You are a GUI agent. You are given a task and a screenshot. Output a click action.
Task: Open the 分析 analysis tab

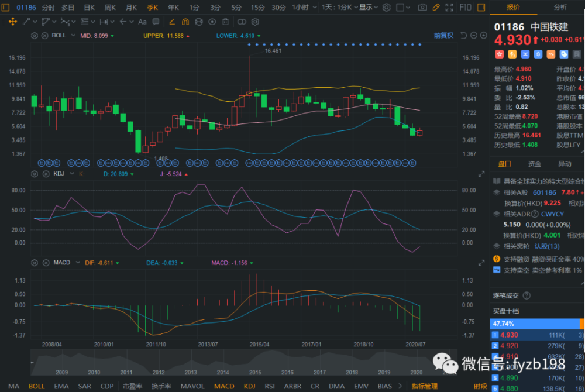(560, 7)
